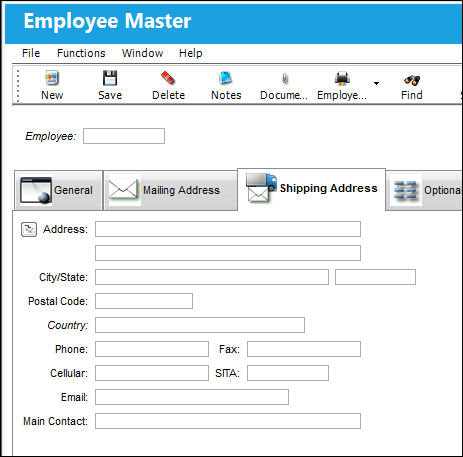
Task: Click the second Address line field
Action: [x=228, y=253]
